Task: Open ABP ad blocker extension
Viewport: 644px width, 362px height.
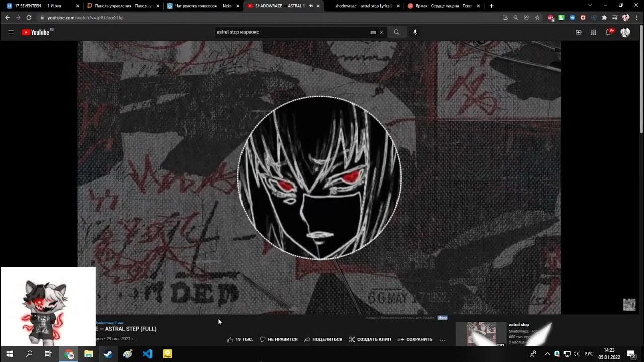Action: pos(551,17)
